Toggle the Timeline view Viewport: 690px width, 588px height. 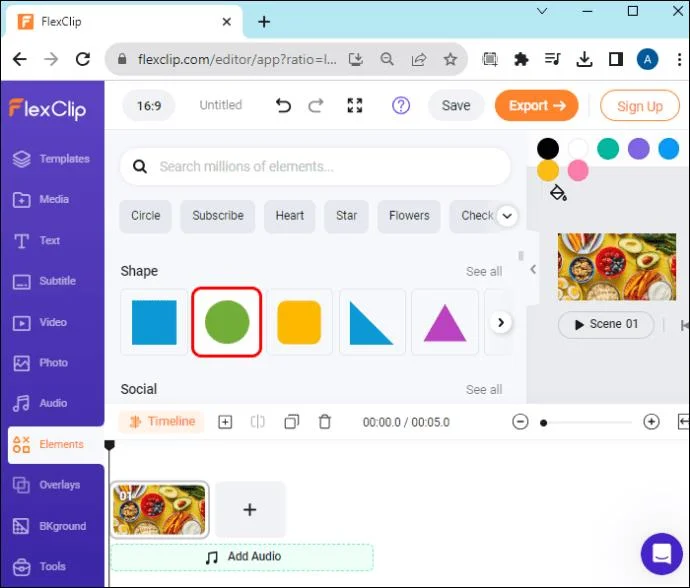pyautogui.click(x=161, y=422)
